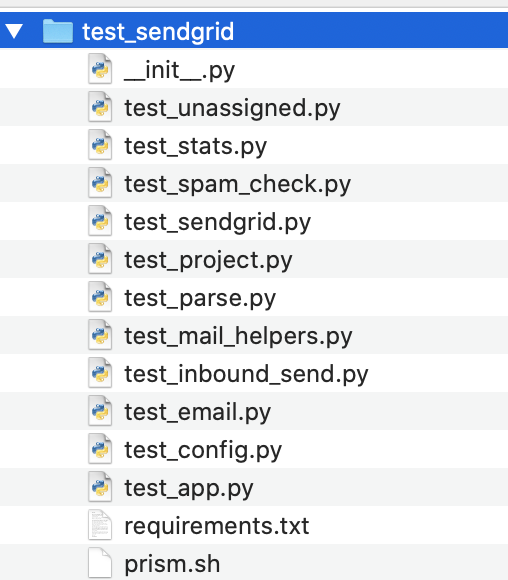Click the Python icon for test_inbound_send.py
The width and height of the screenshot is (508, 580).
click(x=100, y=372)
